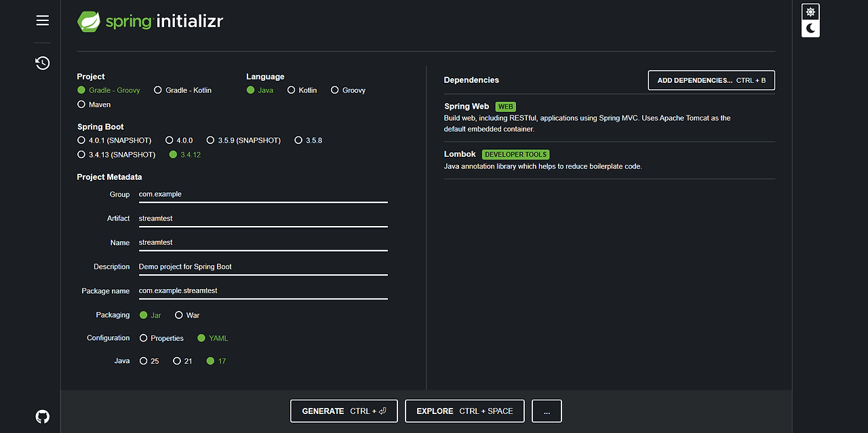Screen dimensions: 868x433
Task: Select Gradle - Groovy project type
Action: [108, 90]
